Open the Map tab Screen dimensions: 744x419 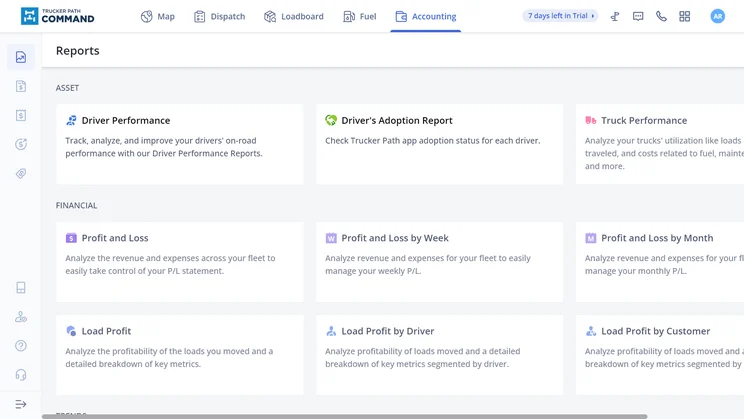tap(158, 17)
